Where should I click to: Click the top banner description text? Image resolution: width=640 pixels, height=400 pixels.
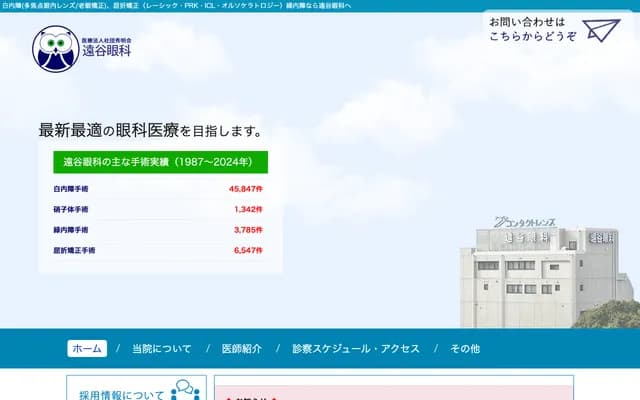176,6
